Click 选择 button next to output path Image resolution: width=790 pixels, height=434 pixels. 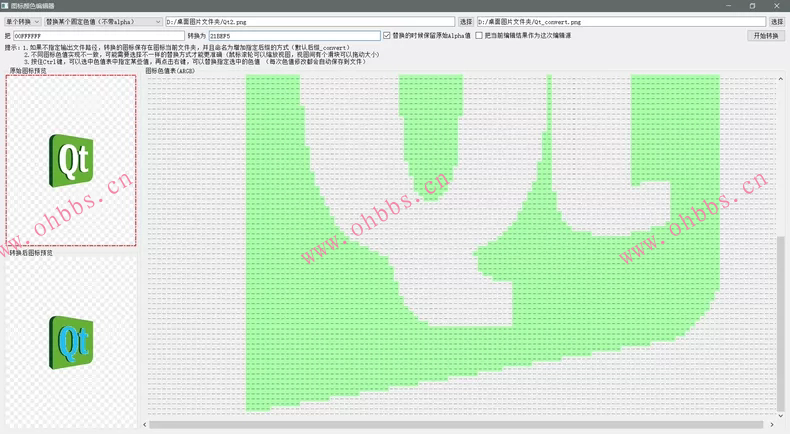click(x=777, y=22)
